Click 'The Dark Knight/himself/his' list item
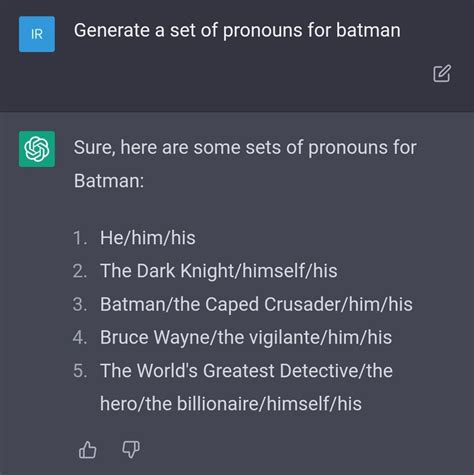This screenshot has width=474, height=475. 219,271
